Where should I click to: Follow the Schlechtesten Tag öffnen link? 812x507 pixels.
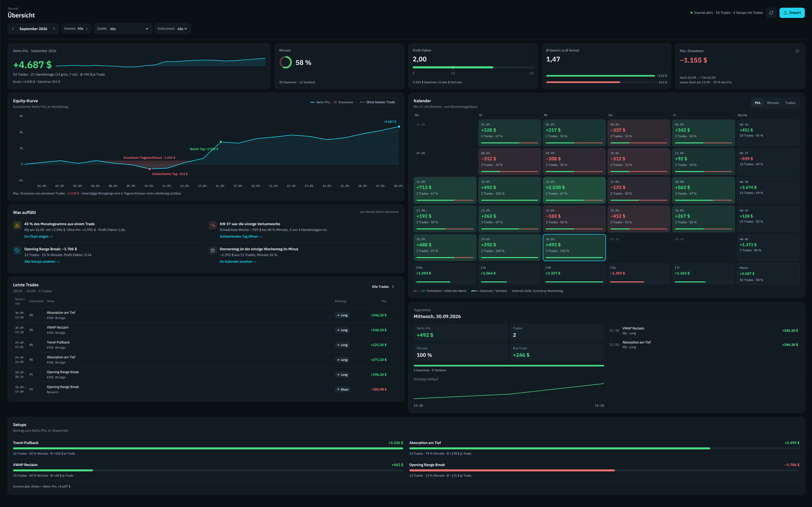pos(241,236)
